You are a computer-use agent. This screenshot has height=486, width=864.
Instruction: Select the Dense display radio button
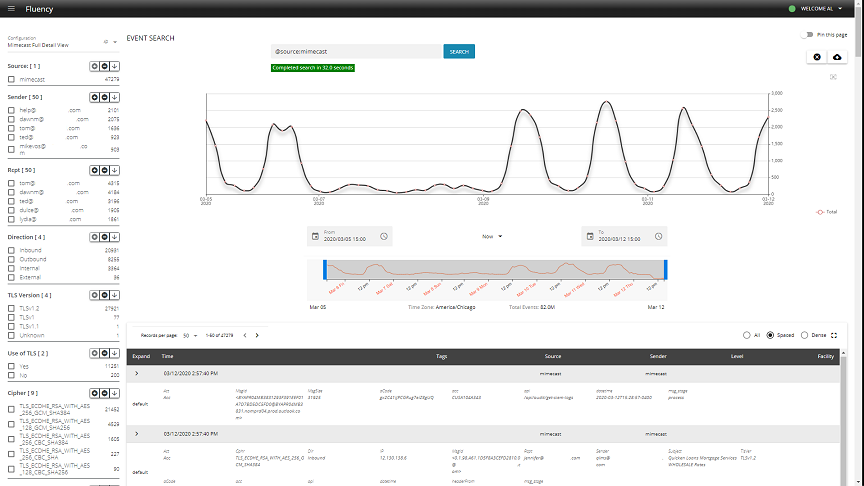pyautogui.click(x=806, y=335)
